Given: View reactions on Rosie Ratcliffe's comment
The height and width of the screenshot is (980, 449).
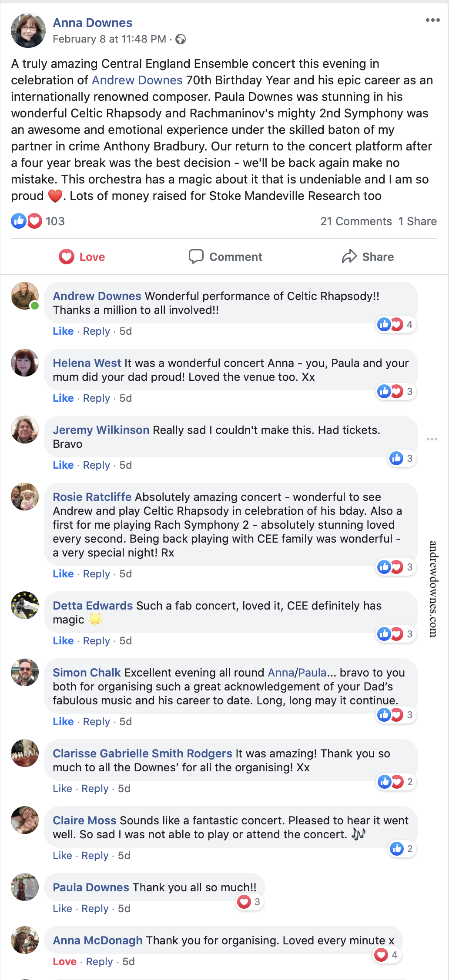Looking at the screenshot, I should click(395, 567).
